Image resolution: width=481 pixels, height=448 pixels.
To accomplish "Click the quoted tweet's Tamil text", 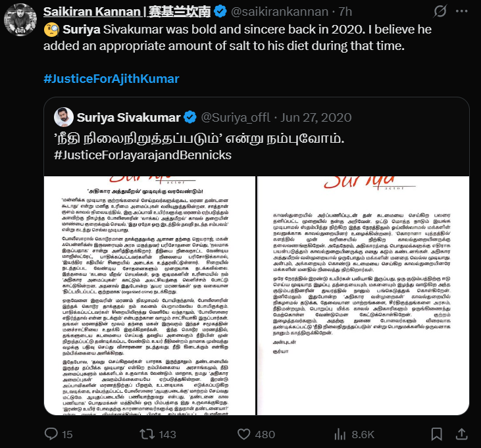I will click(x=199, y=139).
